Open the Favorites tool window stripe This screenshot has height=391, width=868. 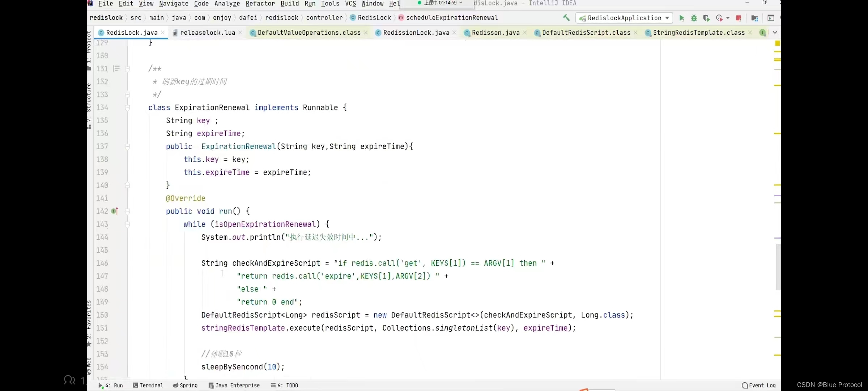point(89,323)
